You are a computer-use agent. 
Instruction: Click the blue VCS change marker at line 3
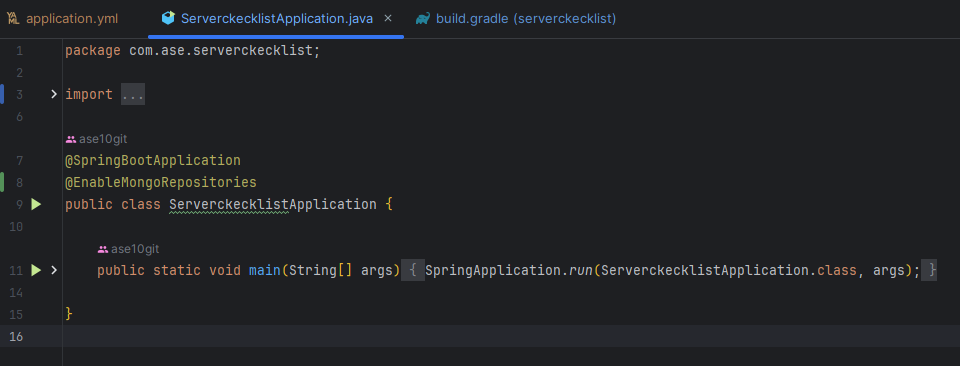point(2,95)
